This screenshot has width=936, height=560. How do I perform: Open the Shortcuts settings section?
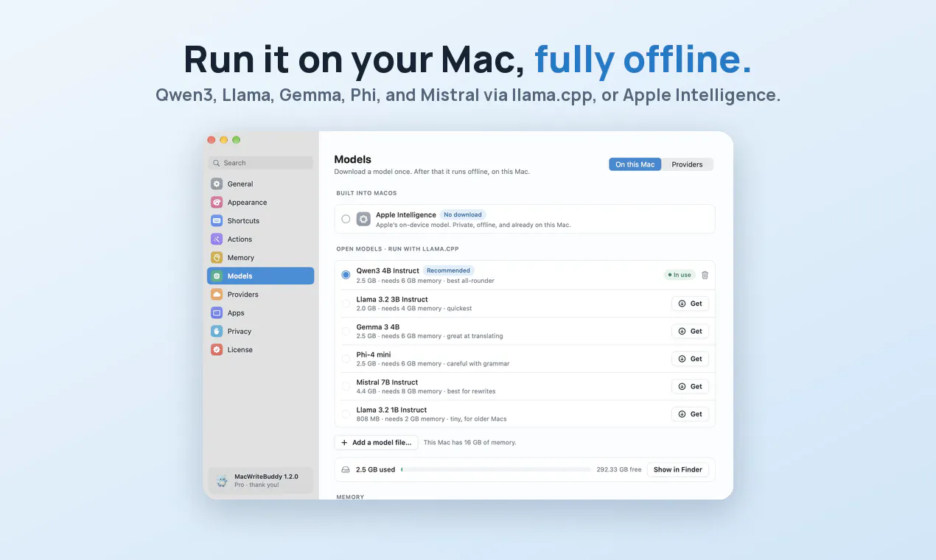(260, 221)
